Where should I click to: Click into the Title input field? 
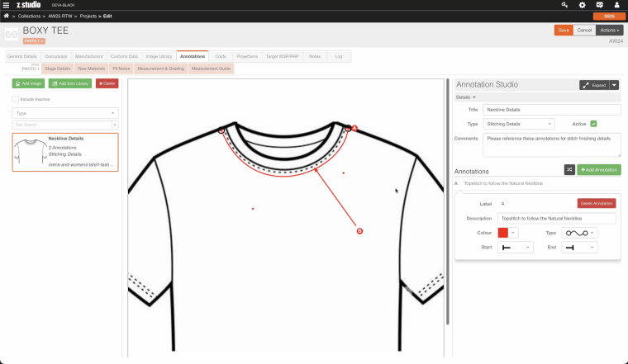click(552, 110)
